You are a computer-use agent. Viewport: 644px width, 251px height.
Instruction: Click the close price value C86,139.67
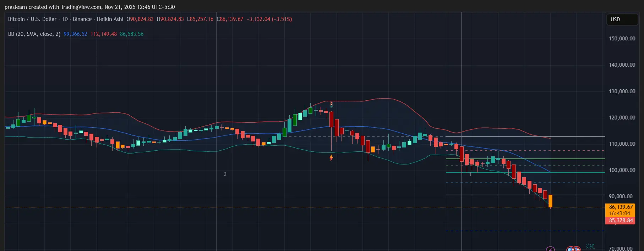(230, 19)
